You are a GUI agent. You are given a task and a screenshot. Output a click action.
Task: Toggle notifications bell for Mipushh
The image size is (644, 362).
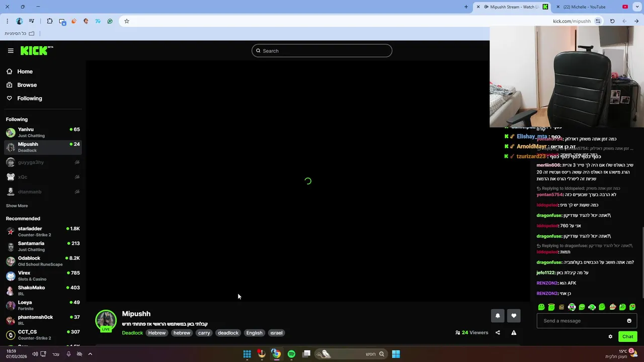(498, 316)
